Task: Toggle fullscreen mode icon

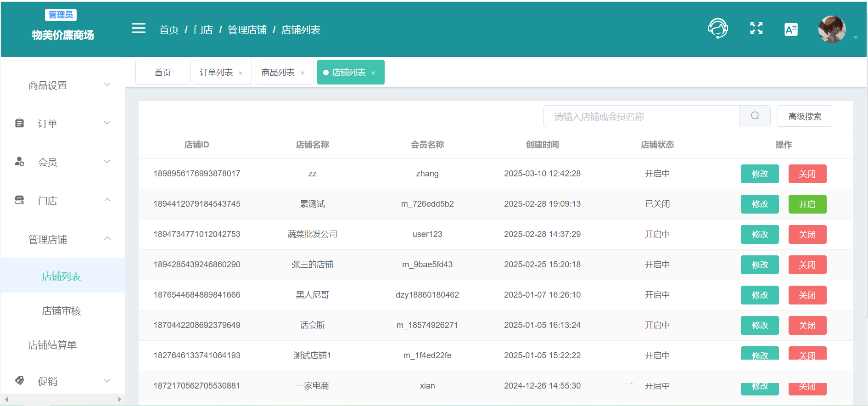Action: tap(756, 28)
